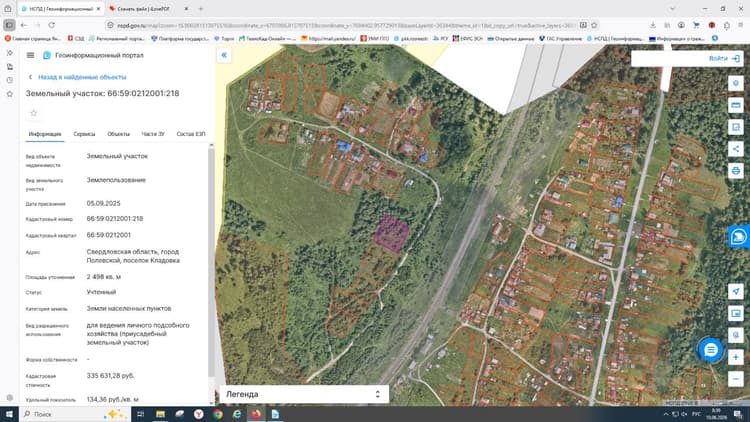Open a new browser tab with plus button
This screenshot has height=422, width=750.
tap(201, 9)
